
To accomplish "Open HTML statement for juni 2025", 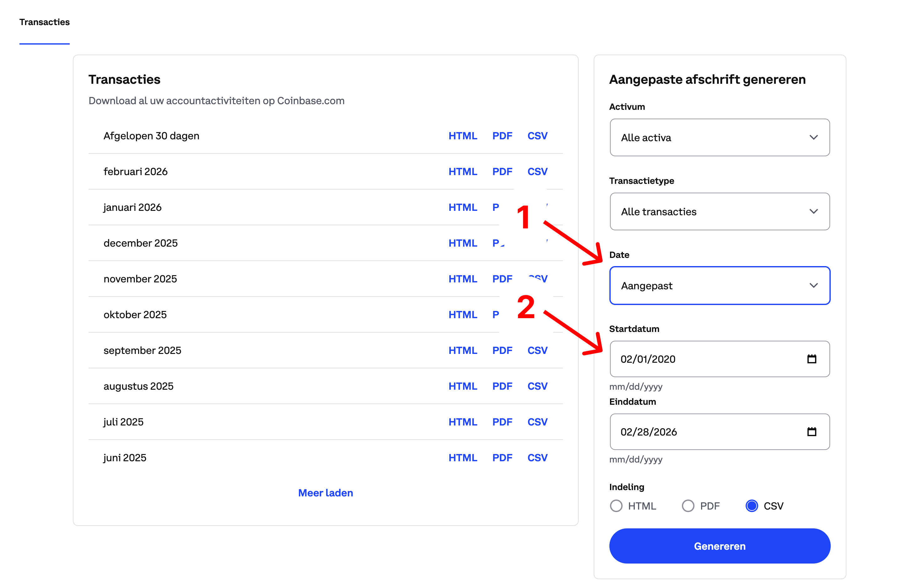I will 463,457.
